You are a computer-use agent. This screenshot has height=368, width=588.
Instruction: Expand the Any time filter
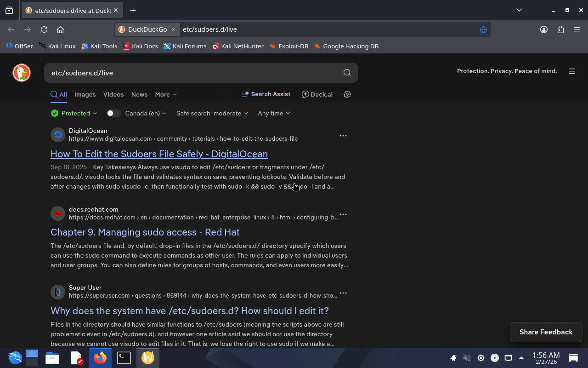pos(274,113)
